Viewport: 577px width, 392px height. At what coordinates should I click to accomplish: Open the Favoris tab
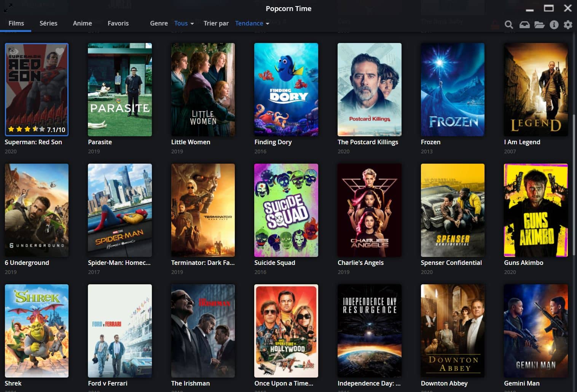point(118,23)
